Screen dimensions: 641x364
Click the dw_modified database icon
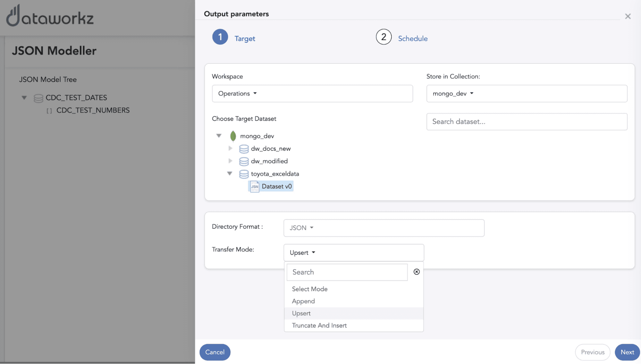pyautogui.click(x=244, y=161)
